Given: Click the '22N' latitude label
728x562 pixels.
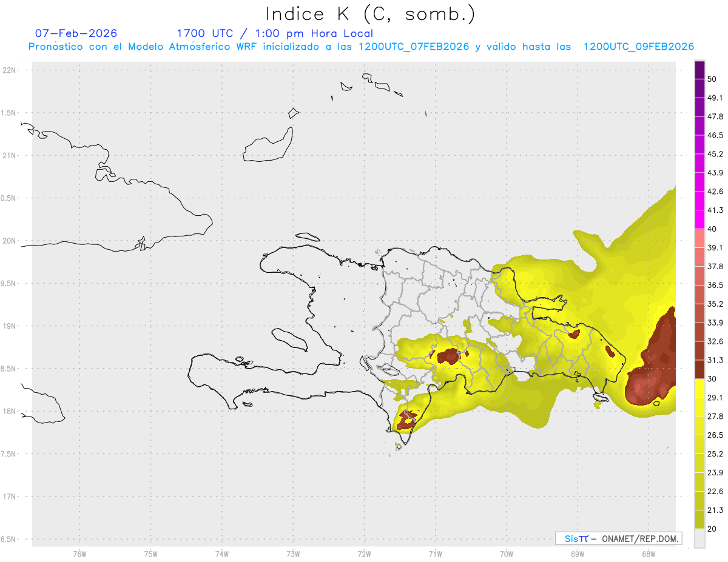Looking at the screenshot, I should (x=10, y=70).
